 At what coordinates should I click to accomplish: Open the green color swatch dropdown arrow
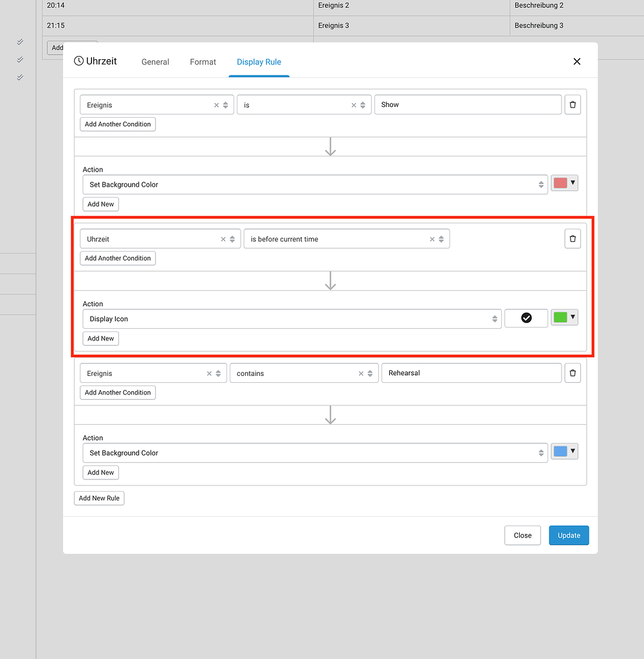[x=573, y=317]
